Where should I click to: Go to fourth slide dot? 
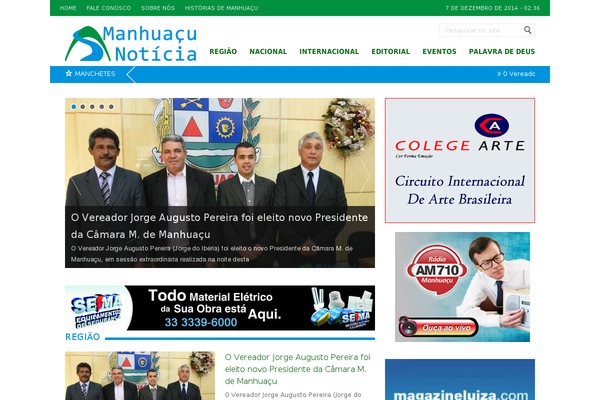(102, 107)
